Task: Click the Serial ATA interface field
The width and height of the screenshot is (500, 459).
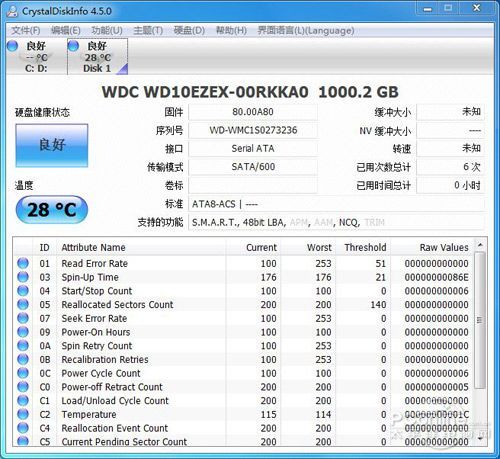Action: [x=253, y=149]
